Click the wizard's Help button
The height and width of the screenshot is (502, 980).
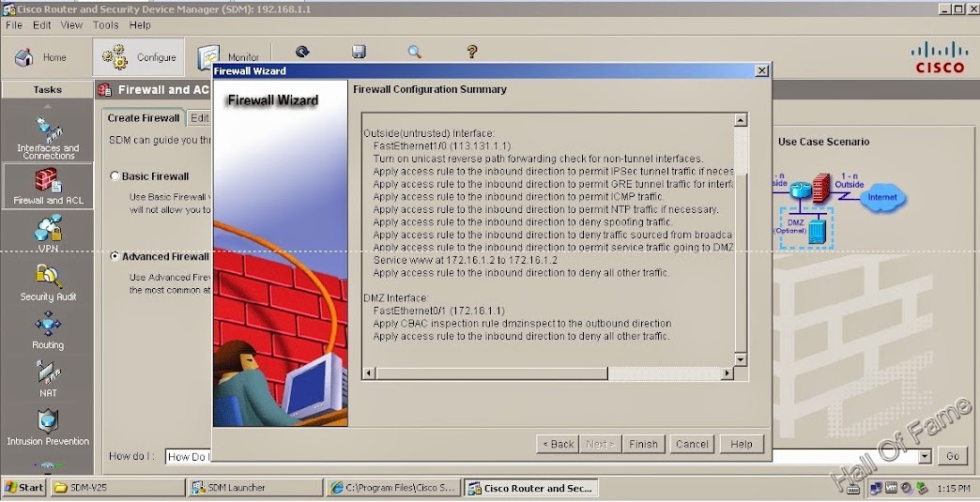pos(742,444)
